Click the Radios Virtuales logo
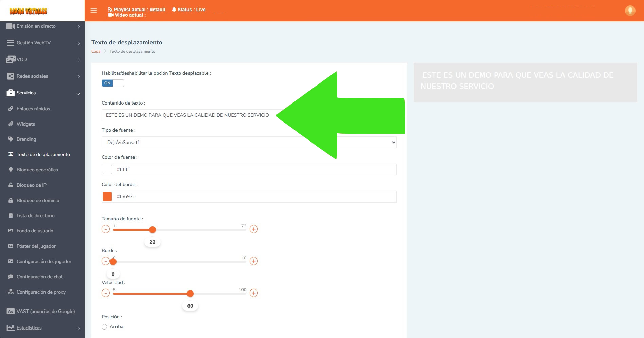The width and height of the screenshot is (644, 338). pos(29,11)
